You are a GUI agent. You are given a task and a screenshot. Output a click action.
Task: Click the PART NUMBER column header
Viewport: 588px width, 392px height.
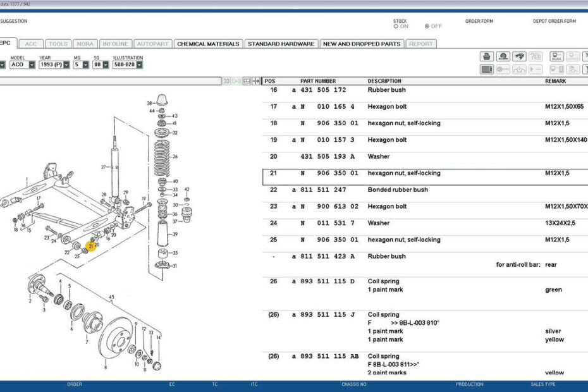pos(318,81)
